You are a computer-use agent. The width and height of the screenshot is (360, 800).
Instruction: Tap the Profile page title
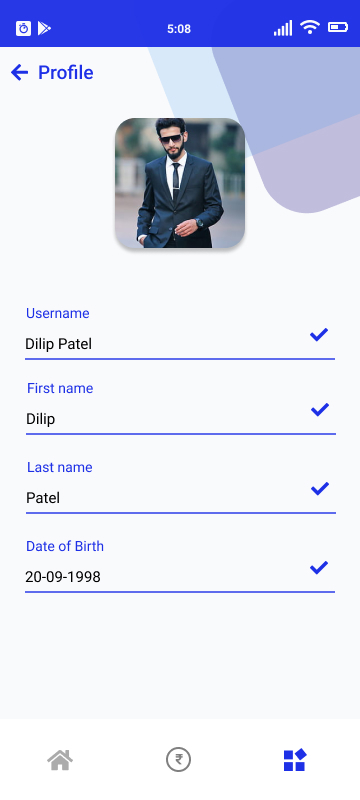[x=66, y=72]
